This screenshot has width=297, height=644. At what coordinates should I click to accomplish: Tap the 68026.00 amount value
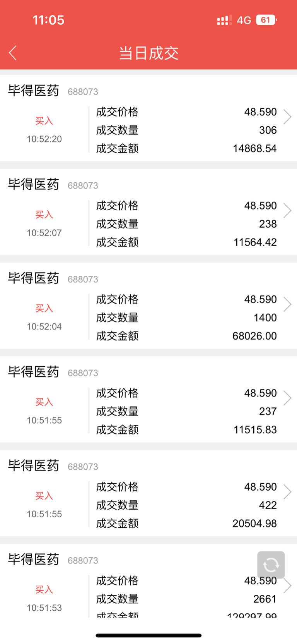coord(254,336)
